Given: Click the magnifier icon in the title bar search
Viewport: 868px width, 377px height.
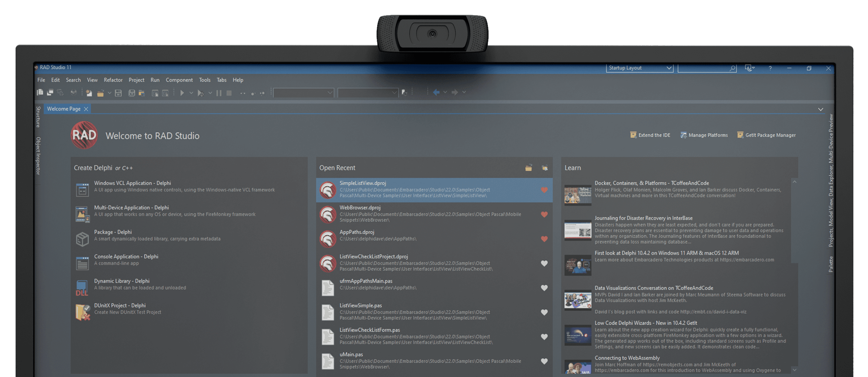Looking at the screenshot, I should pos(732,68).
